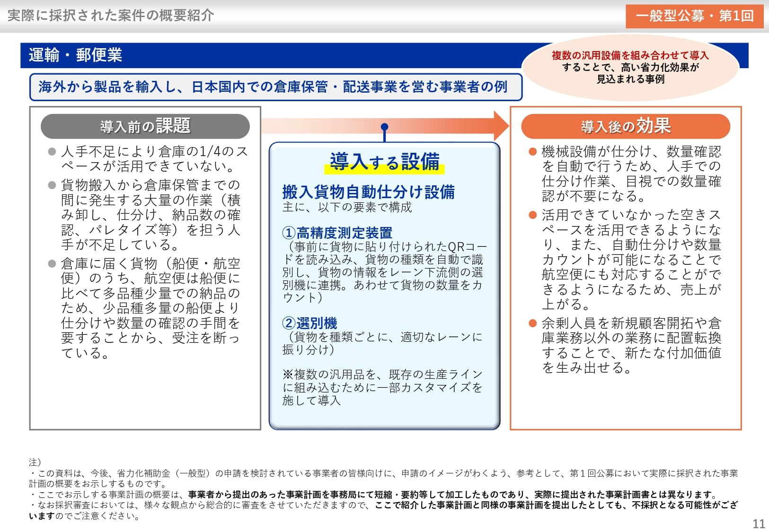
Task: Click the bullet 機械設備が仕分け、数量確認
Action: [626, 174]
